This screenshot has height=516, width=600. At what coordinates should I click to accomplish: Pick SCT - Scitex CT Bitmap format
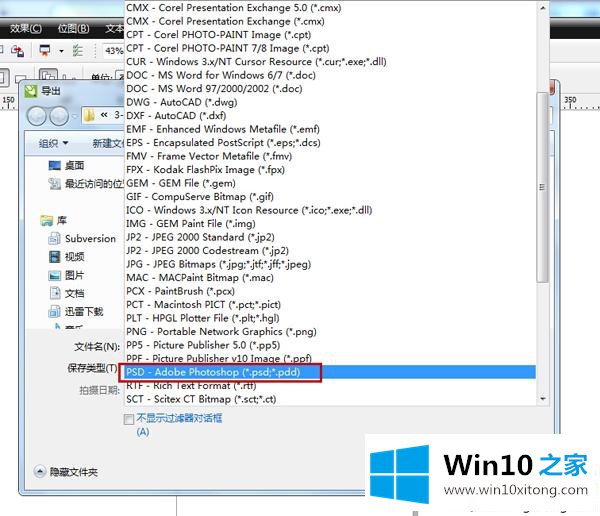pyautogui.click(x=331, y=399)
